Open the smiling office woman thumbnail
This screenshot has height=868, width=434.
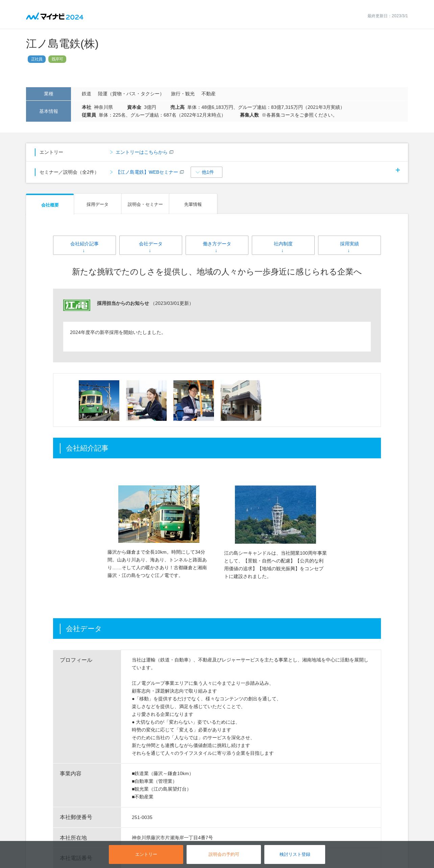(146, 401)
